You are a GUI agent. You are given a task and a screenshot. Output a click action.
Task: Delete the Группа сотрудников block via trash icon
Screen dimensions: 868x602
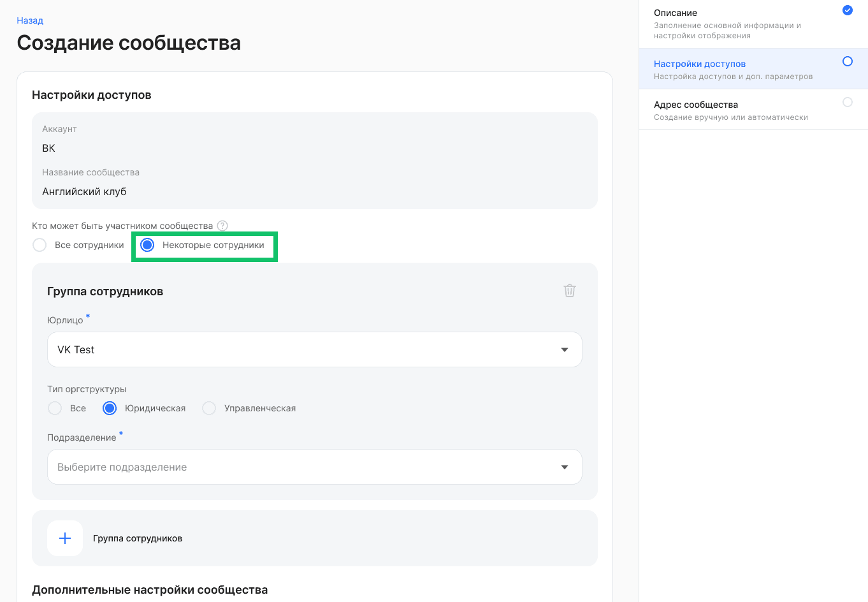569,290
